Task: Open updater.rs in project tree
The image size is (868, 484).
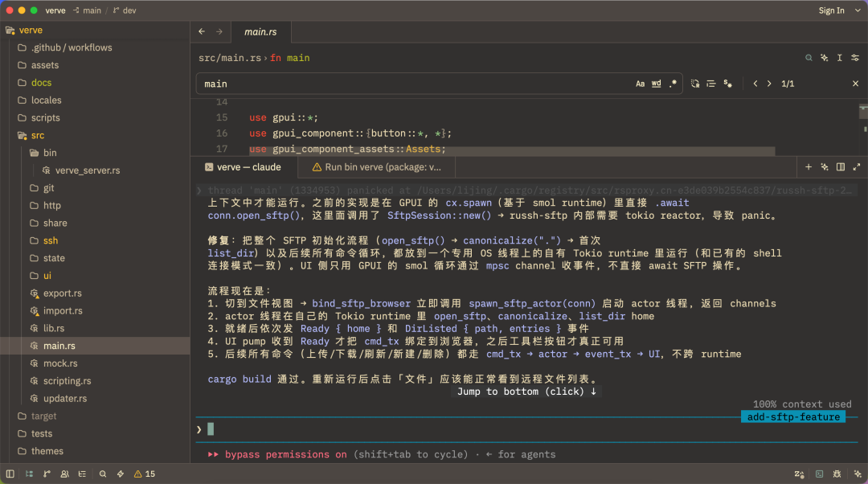Action: [95, 398]
